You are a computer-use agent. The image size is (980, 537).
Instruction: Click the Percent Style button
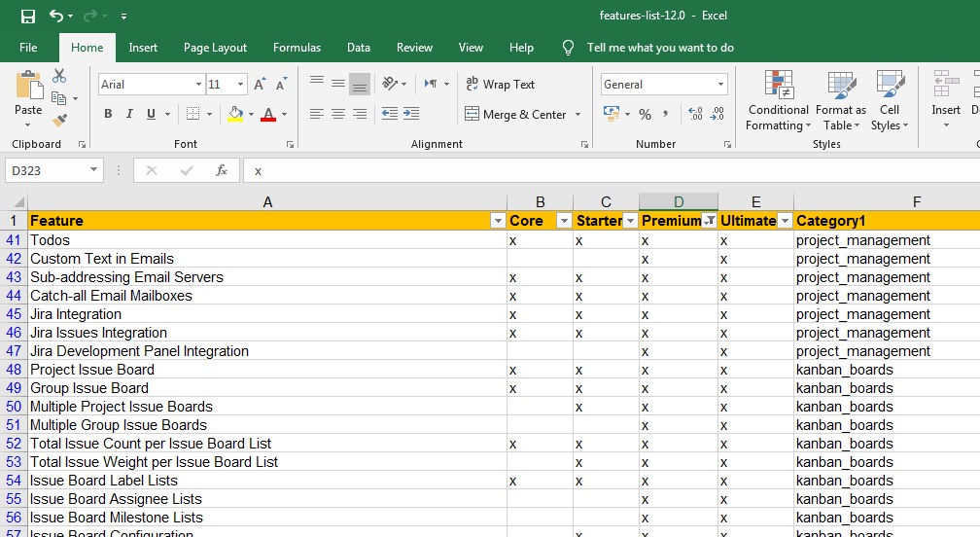tap(645, 115)
